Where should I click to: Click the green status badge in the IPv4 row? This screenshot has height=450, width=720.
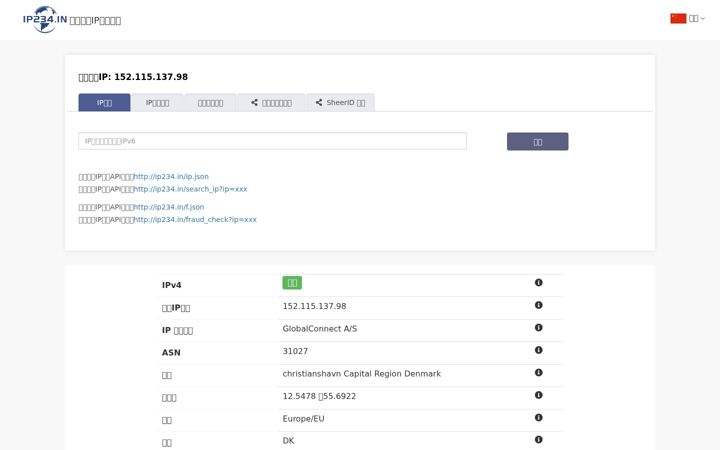292,283
